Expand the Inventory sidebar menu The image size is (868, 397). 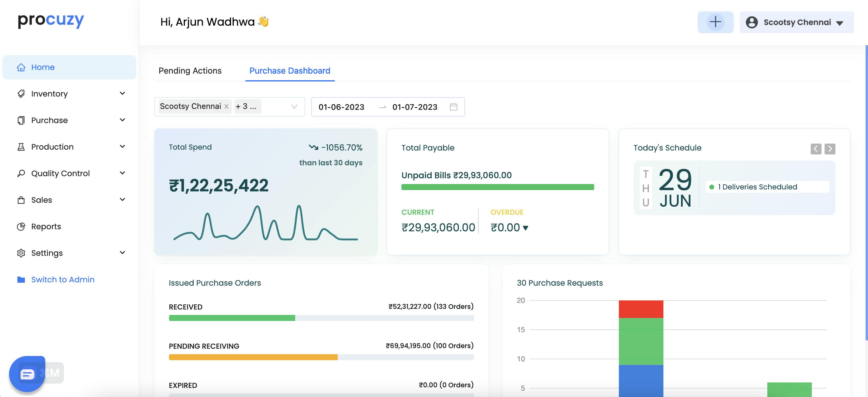[122, 93]
